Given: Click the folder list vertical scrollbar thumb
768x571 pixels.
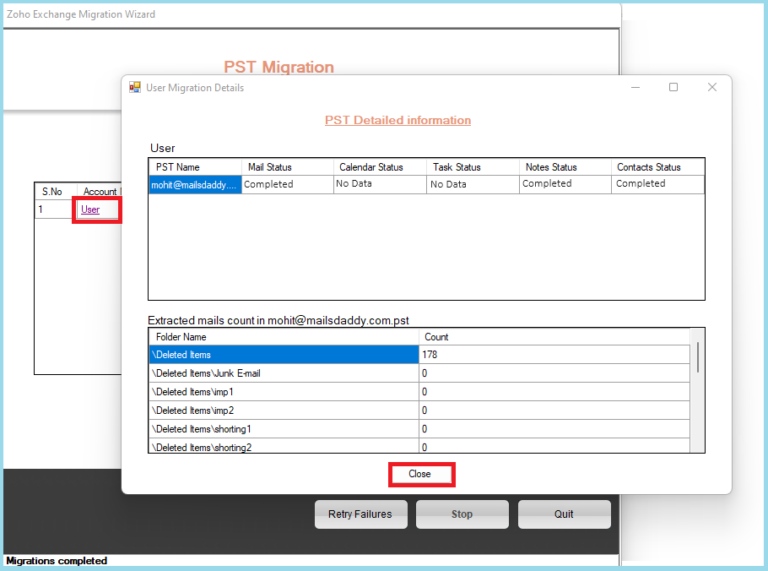Looking at the screenshot, I should pyautogui.click(x=697, y=357).
